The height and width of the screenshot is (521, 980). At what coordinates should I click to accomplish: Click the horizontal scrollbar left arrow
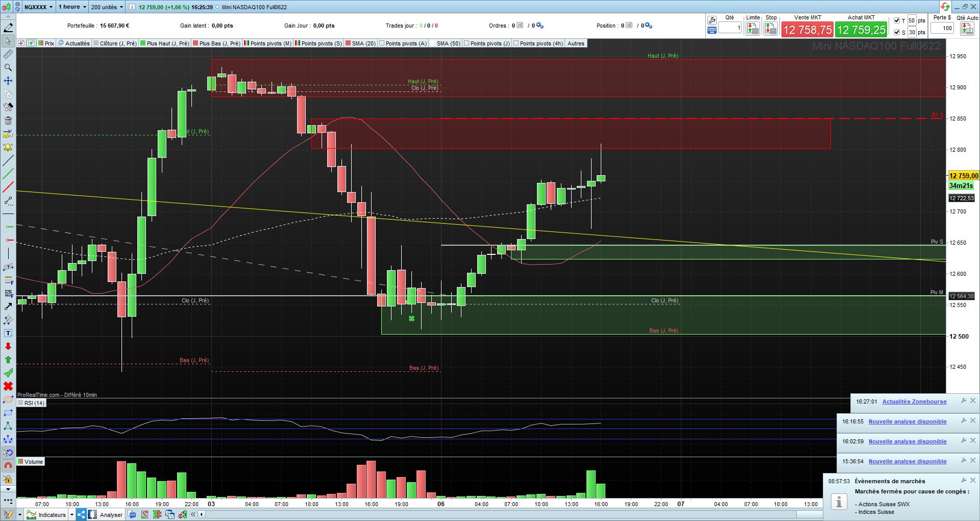pyautogui.click(x=202, y=514)
